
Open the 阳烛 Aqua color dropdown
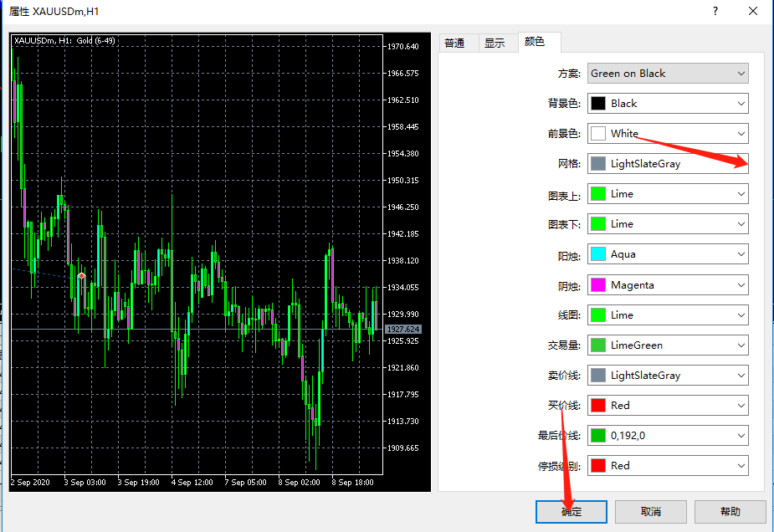click(x=668, y=253)
